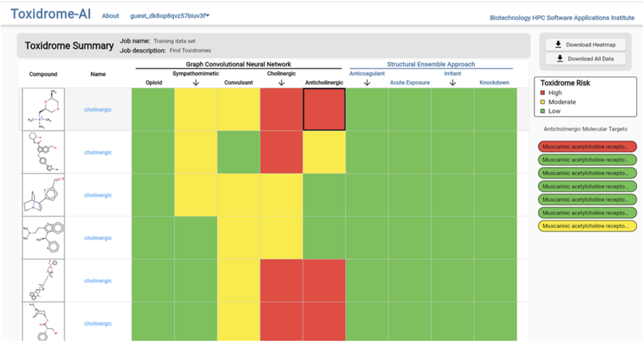The height and width of the screenshot is (342, 644).
Task: Open the About page
Action: coord(110,16)
